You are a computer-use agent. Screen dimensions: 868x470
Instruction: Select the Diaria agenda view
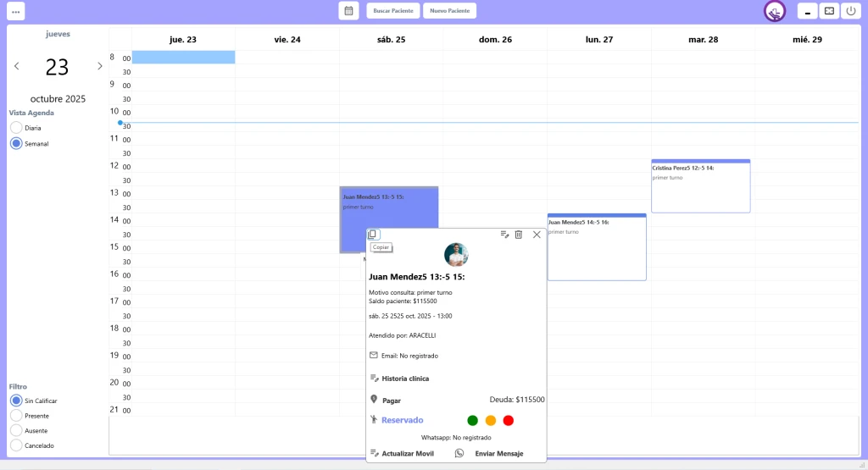coord(16,128)
